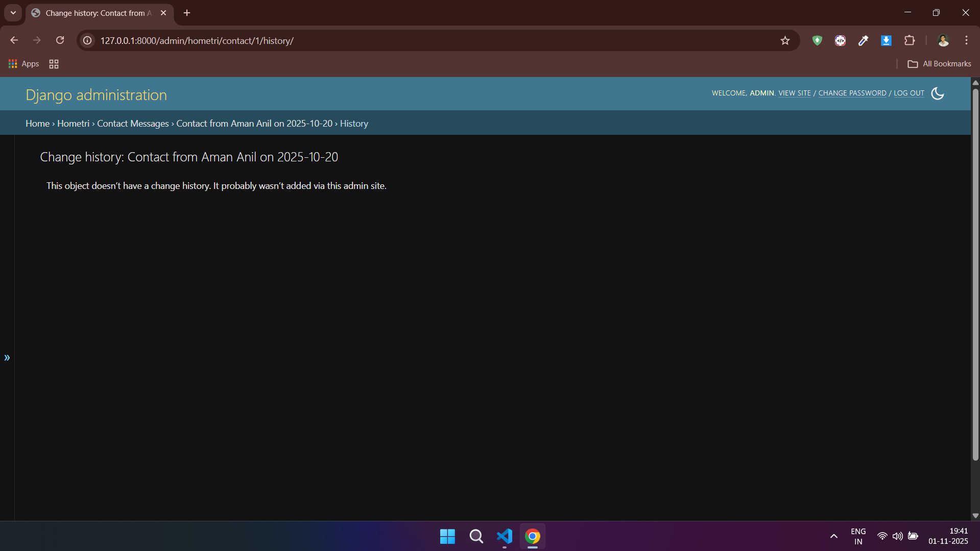
Task: Open the Hometri breadcrumb link
Action: click(73, 124)
